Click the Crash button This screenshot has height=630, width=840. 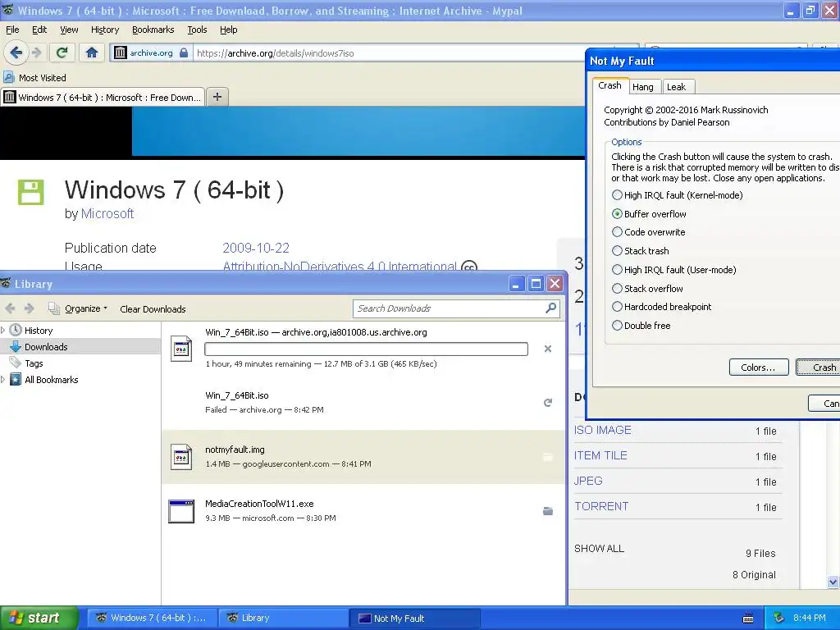pyautogui.click(x=818, y=367)
